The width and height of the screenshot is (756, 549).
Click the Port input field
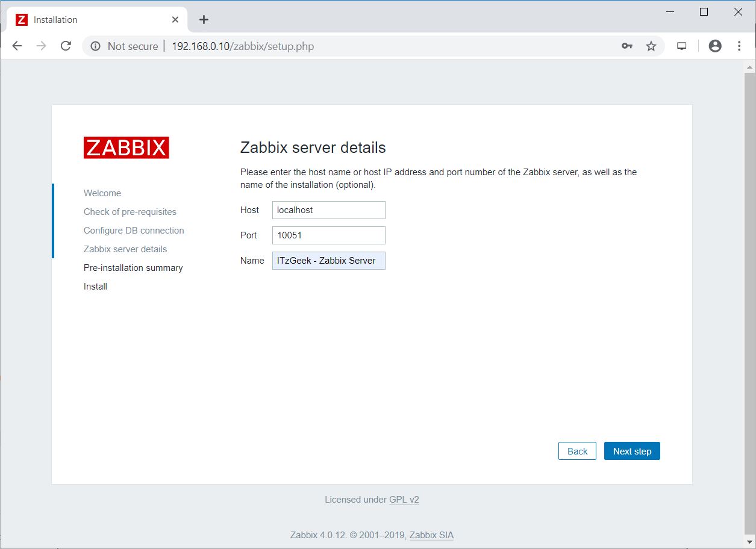pyautogui.click(x=328, y=235)
